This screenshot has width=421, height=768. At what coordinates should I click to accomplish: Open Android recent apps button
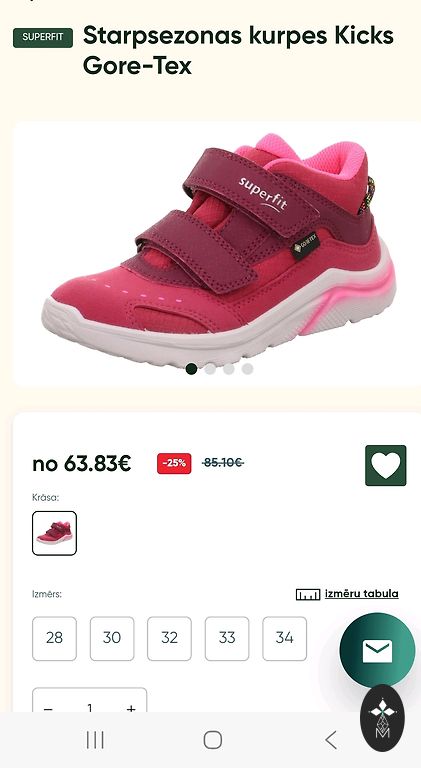pyautogui.click(x=95, y=740)
